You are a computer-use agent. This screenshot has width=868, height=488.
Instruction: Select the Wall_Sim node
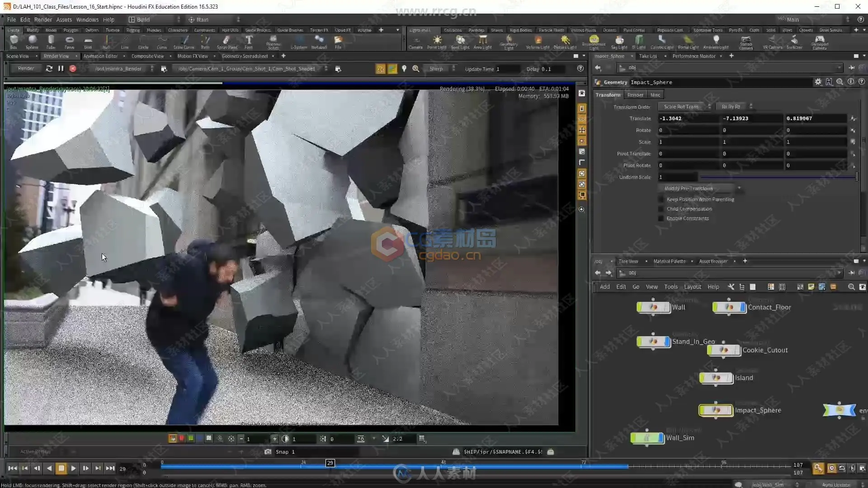click(647, 438)
